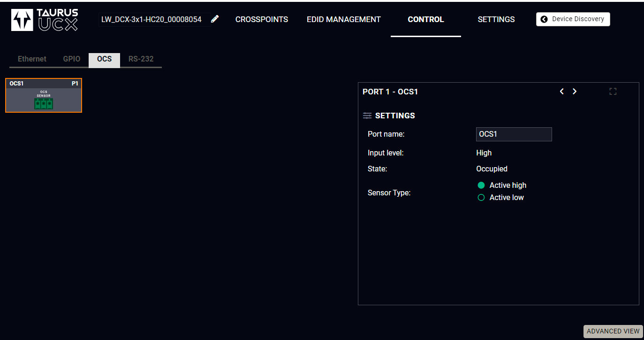Click the Port name input field
Image resolution: width=644 pixels, height=340 pixels.
[x=514, y=134]
